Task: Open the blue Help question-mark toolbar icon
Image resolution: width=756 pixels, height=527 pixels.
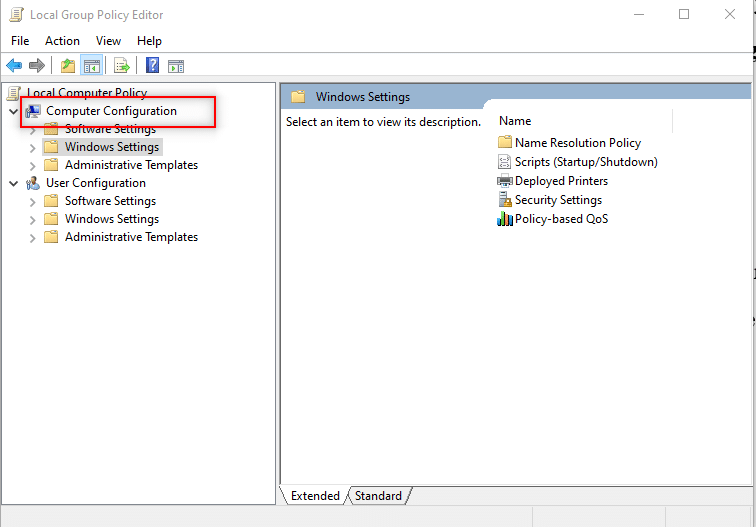Action: coord(152,65)
